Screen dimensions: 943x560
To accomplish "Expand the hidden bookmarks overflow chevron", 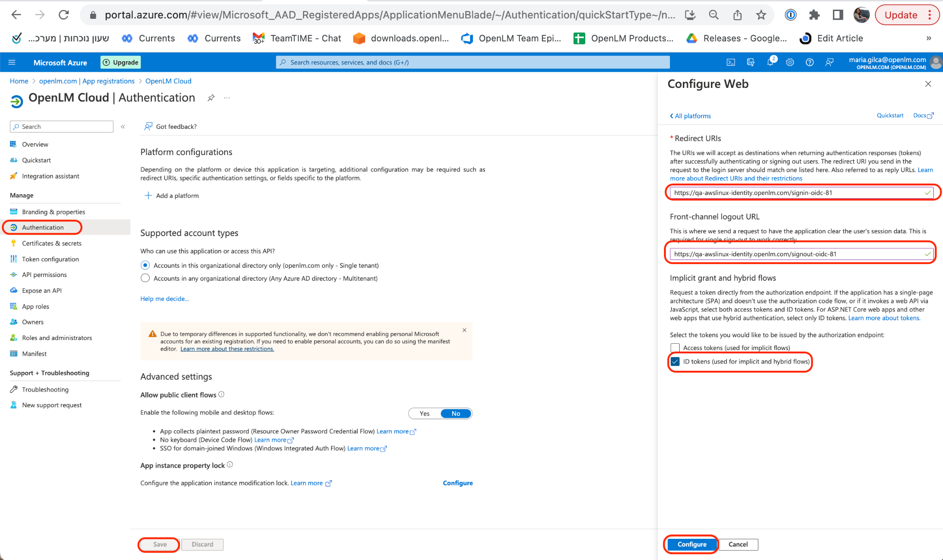I will 929,38.
